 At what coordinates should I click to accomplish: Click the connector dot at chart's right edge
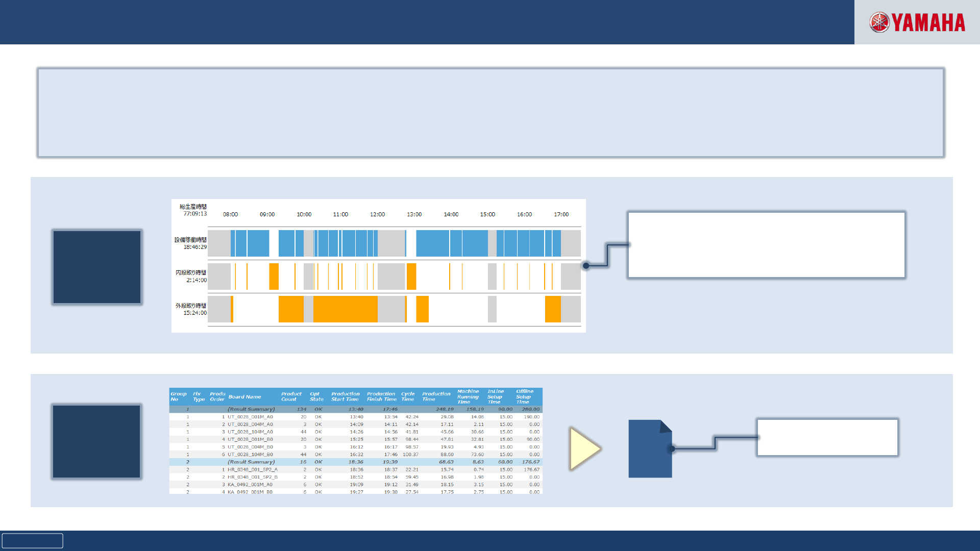click(586, 266)
